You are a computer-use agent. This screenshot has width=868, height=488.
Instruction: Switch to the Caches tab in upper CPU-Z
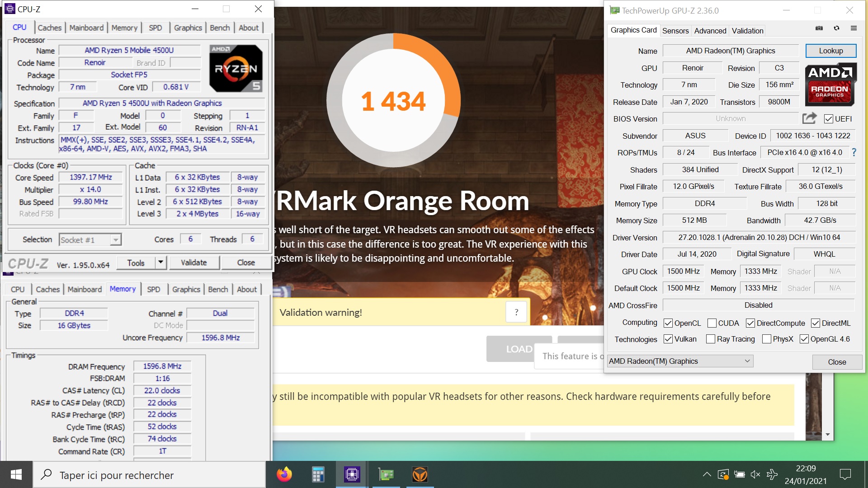coord(49,28)
